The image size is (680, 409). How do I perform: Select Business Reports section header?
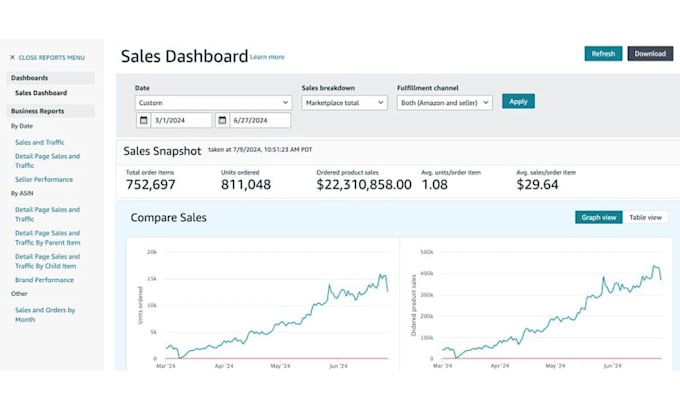point(50,111)
